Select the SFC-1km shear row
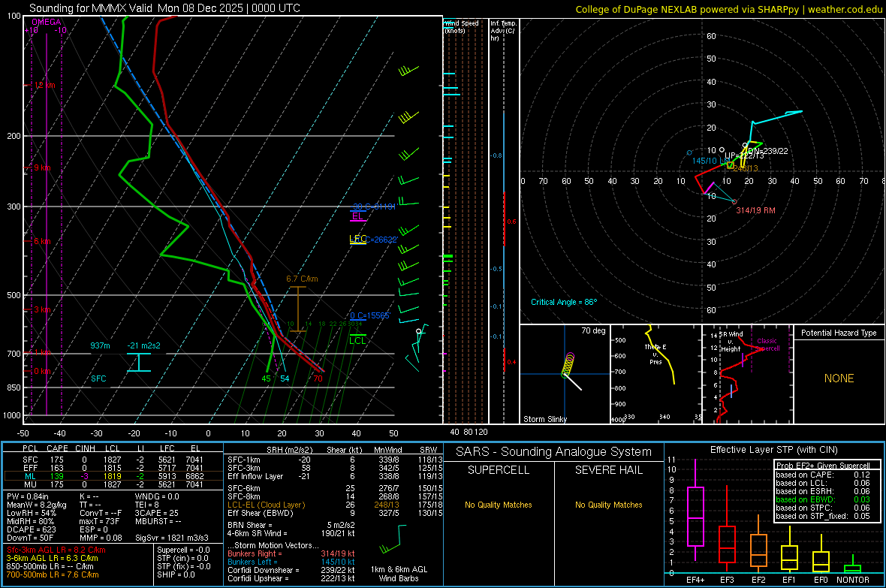 coord(335,460)
